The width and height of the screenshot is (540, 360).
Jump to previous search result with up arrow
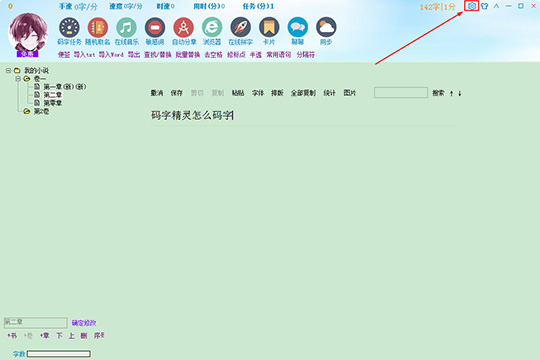451,93
